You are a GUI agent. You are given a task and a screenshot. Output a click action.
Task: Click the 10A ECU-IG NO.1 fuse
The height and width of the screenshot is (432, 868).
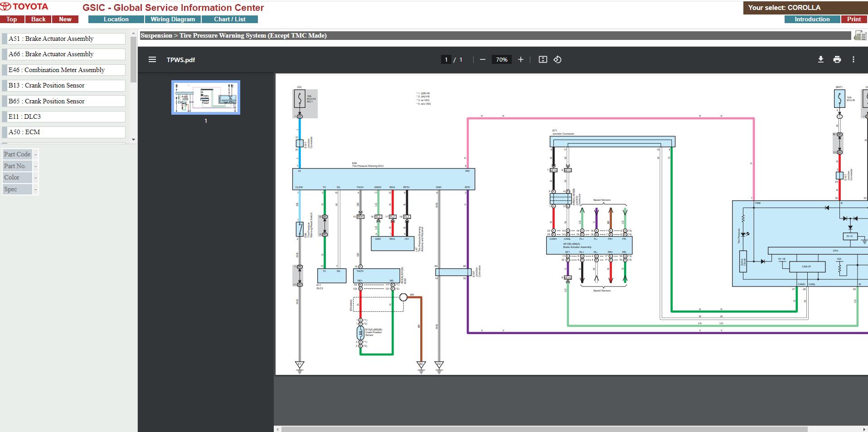pos(300,99)
